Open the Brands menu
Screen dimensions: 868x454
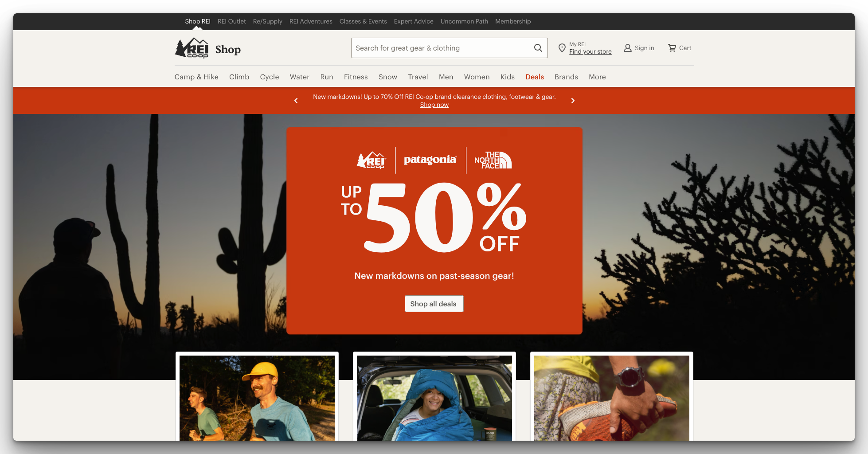[566, 77]
